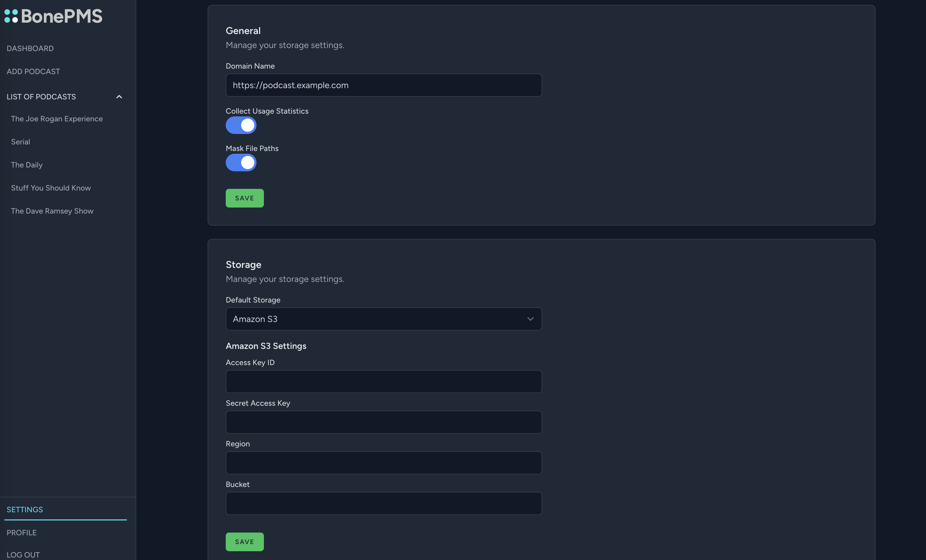Disable the Collect Usage Statistics toggle
The height and width of the screenshot is (560, 926).
click(241, 125)
